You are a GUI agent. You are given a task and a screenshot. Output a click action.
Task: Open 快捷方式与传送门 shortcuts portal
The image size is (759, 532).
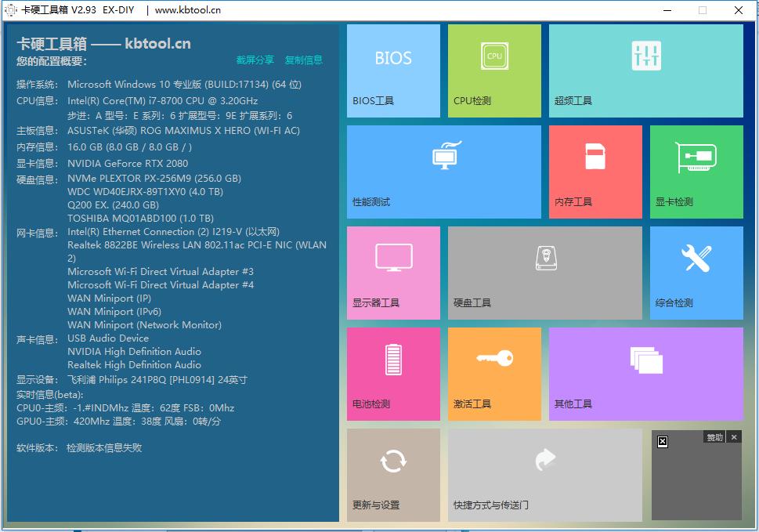[x=544, y=474]
